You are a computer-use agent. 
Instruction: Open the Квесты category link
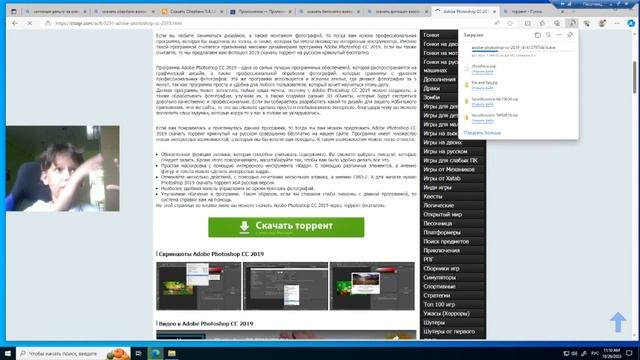pyautogui.click(x=433, y=196)
